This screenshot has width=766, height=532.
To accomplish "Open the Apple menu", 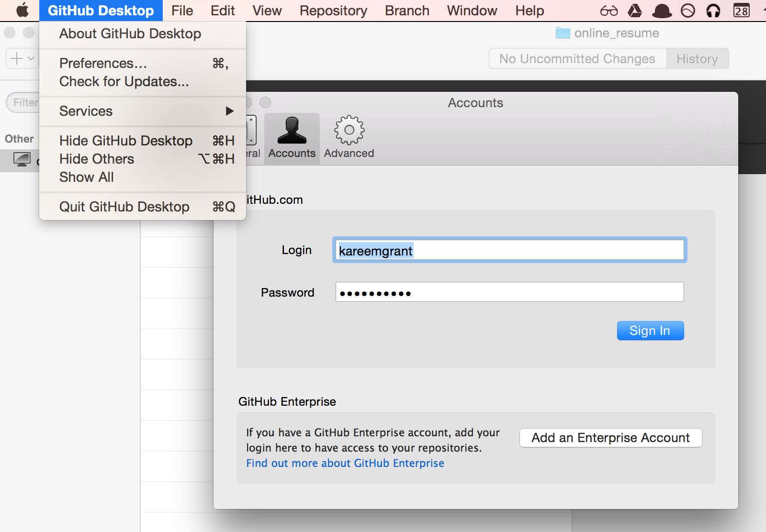I will click(22, 10).
